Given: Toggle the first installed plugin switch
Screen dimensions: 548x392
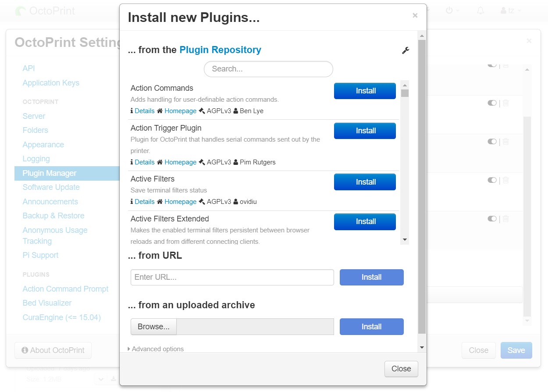Looking at the screenshot, I should click(x=492, y=64).
